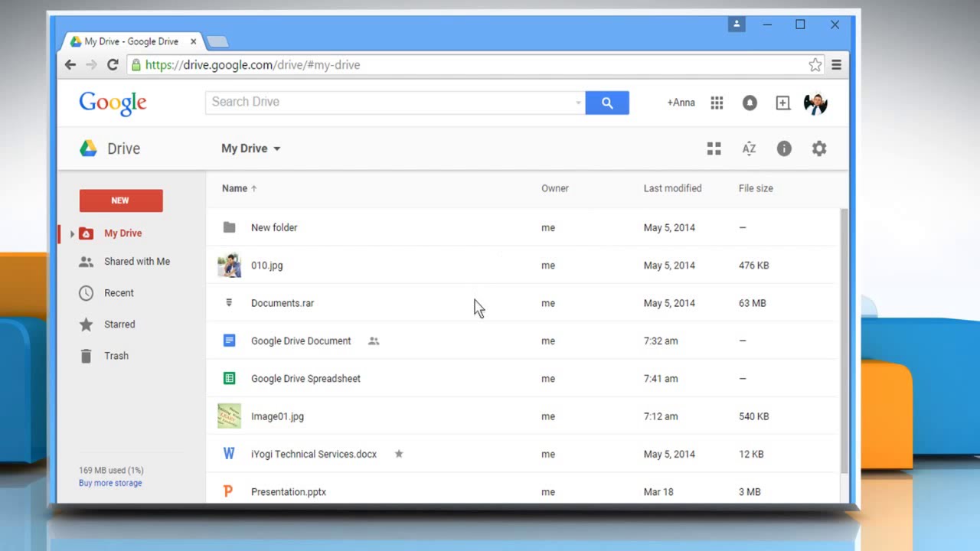Bookmark the page with star icon
The width and height of the screenshot is (980, 551).
click(x=815, y=65)
